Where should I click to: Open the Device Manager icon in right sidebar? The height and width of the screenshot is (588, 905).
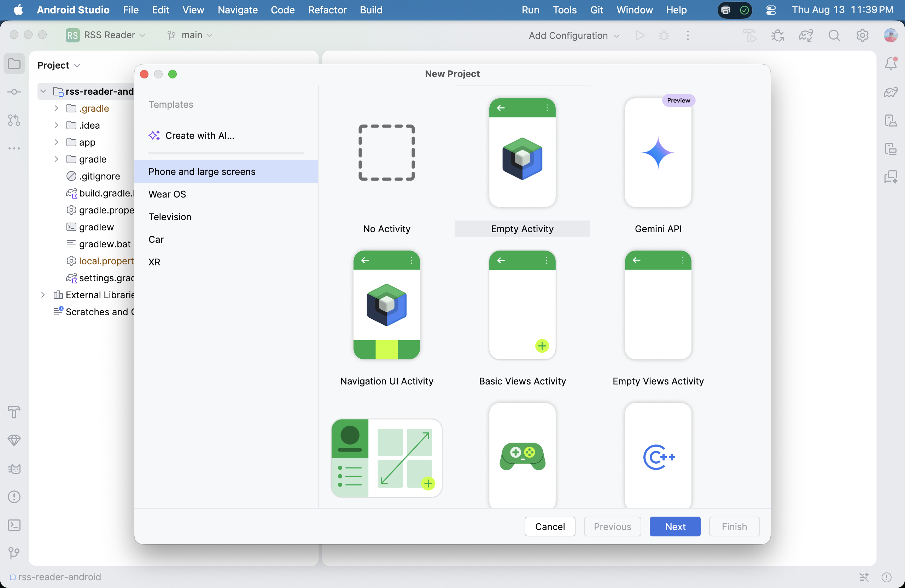pyautogui.click(x=891, y=120)
